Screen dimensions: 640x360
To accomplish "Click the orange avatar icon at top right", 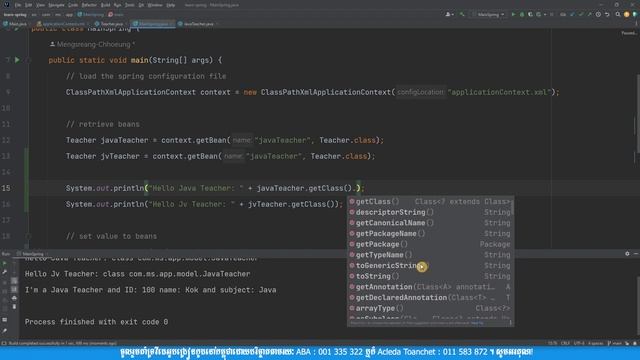I will tap(627, 14).
